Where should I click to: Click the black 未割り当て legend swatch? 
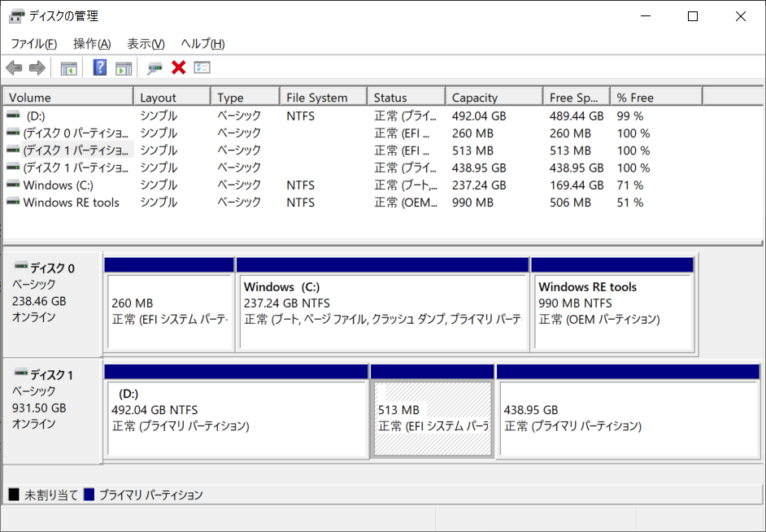tap(14, 495)
